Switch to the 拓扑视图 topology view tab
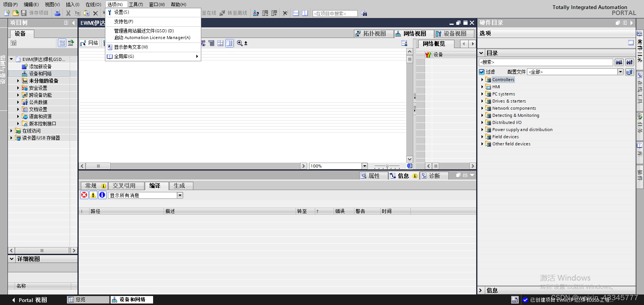 point(374,34)
